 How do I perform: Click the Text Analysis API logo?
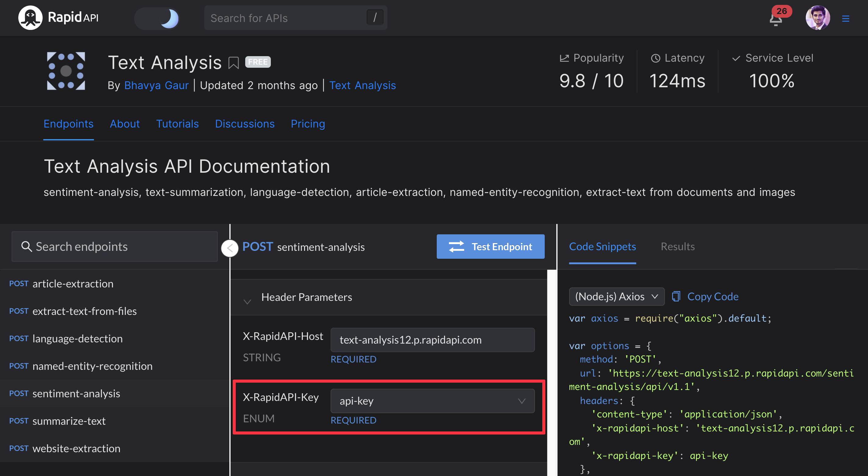tap(66, 71)
